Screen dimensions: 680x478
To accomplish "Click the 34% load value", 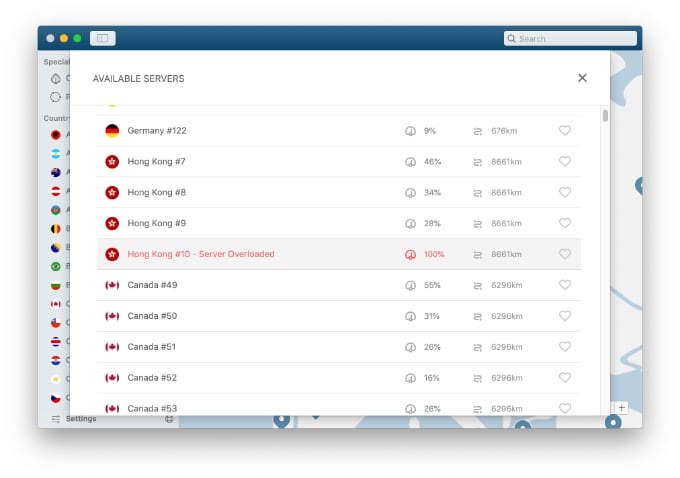I will (432, 192).
